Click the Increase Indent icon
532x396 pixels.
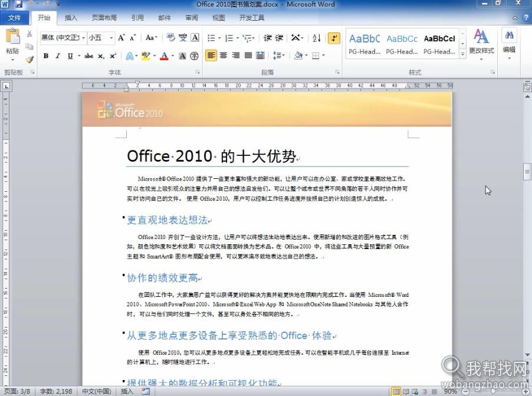click(279, 38)
